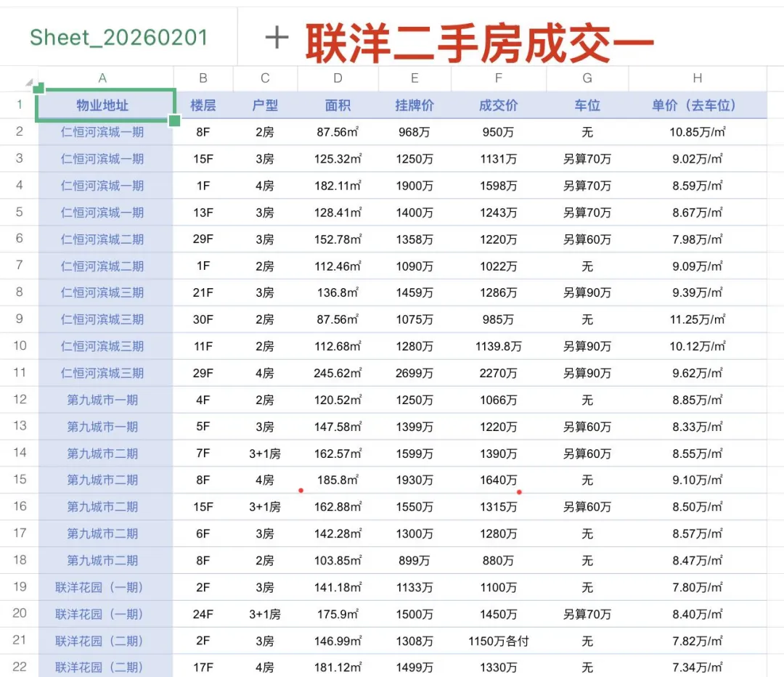Select column E header
784x677 pixels.
coord(415,78)
